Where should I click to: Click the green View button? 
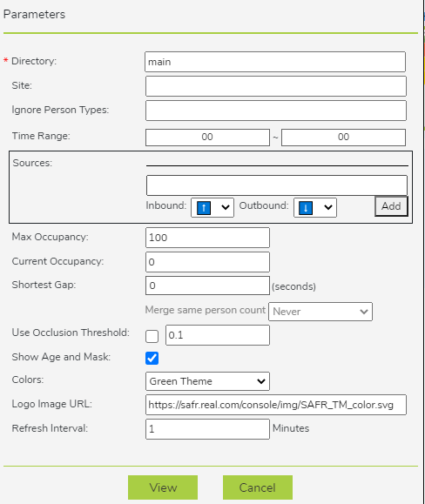(163, 487)
